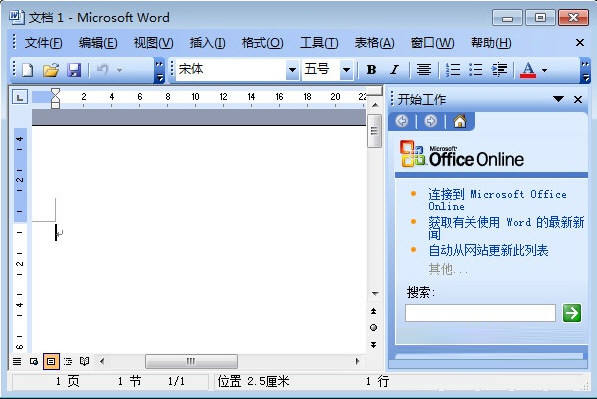Click the Undo arrow icon
This screenshot has width=597, height=399.
[102, 70]
